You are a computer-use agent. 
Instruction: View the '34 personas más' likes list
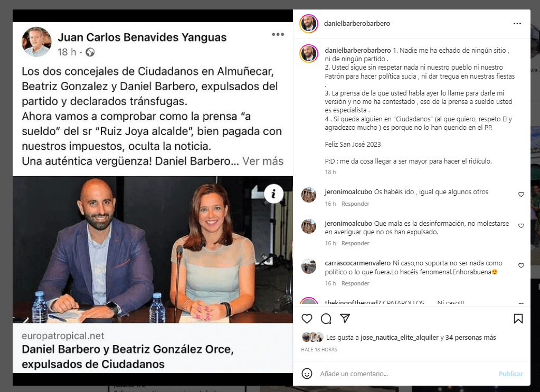pyautogui.click(x=470, y=338)
